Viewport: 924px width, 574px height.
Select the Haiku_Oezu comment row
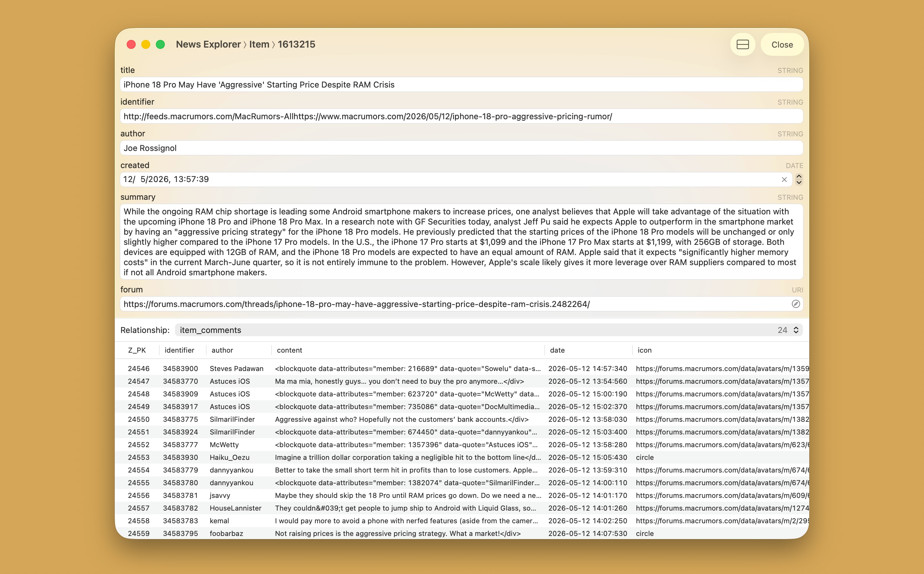462,457
